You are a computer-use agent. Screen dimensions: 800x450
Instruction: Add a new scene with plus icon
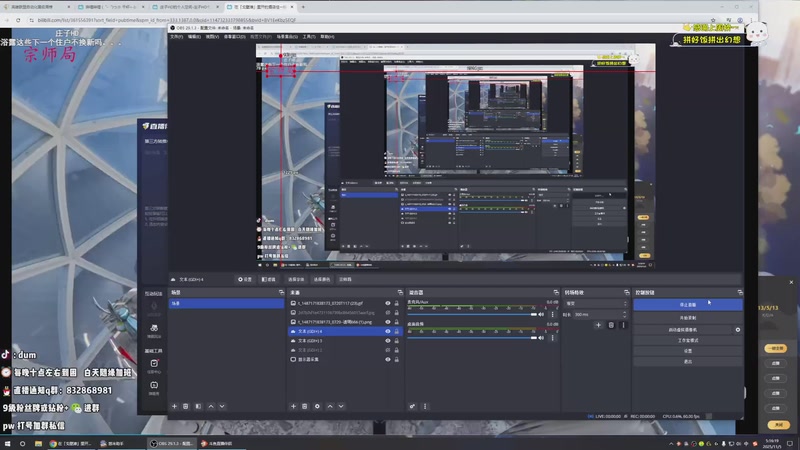(x=174, y=406)
